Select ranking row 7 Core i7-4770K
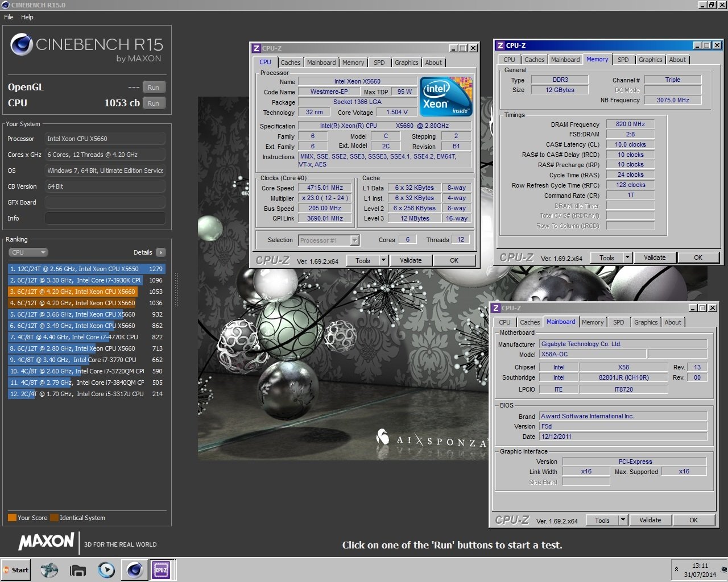Viewport: 728px width, 582px height. coord(86,337)
